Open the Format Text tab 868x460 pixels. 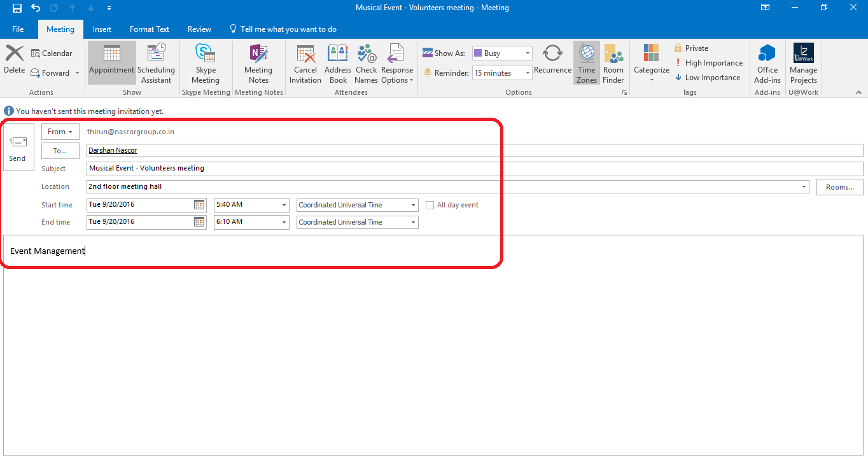coord(150,29)
